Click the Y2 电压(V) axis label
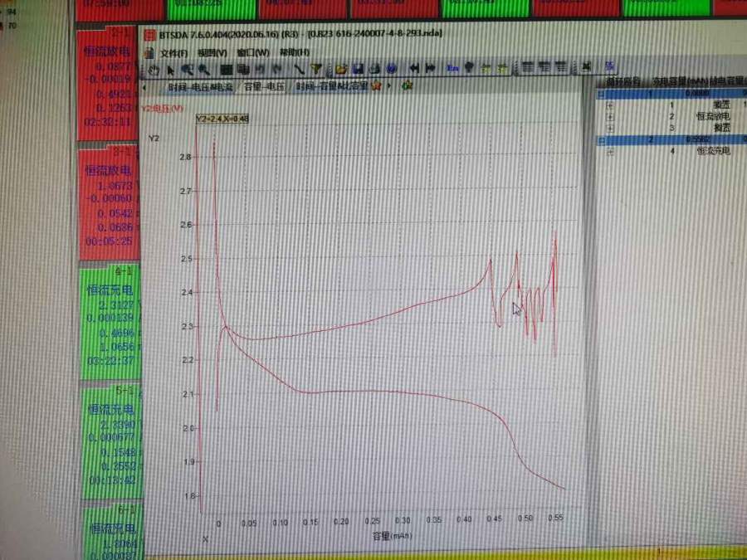 (x=163, y=108)
